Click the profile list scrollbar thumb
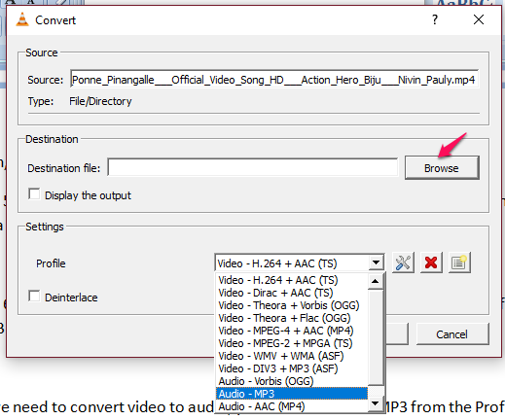This screenshot has height=420, width=505. [x=376, y=337]
